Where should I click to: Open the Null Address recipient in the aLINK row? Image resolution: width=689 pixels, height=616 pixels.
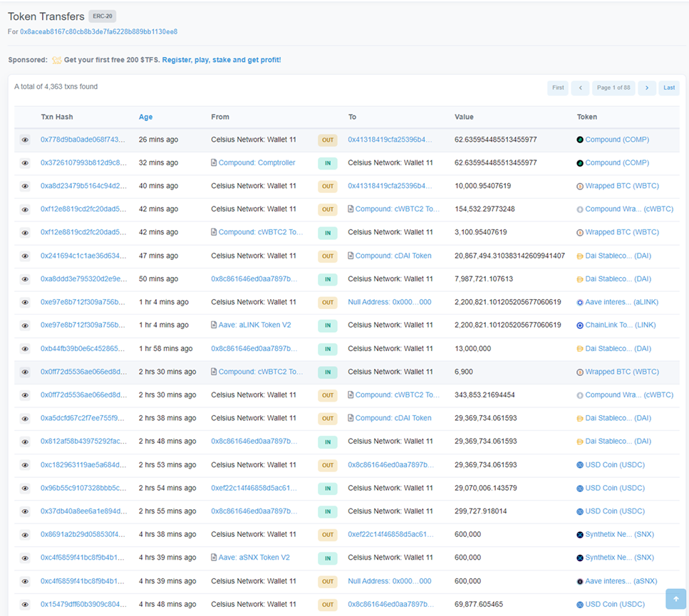pyautogui.click(x=390, y=302)
